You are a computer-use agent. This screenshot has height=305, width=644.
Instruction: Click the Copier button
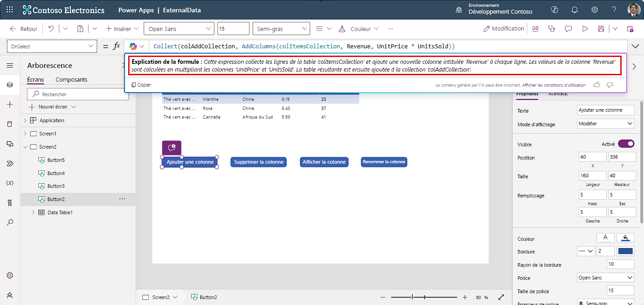coord(141,85)
